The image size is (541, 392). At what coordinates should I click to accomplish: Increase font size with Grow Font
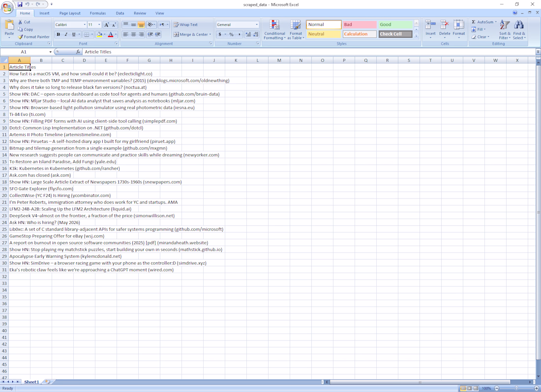107,25
